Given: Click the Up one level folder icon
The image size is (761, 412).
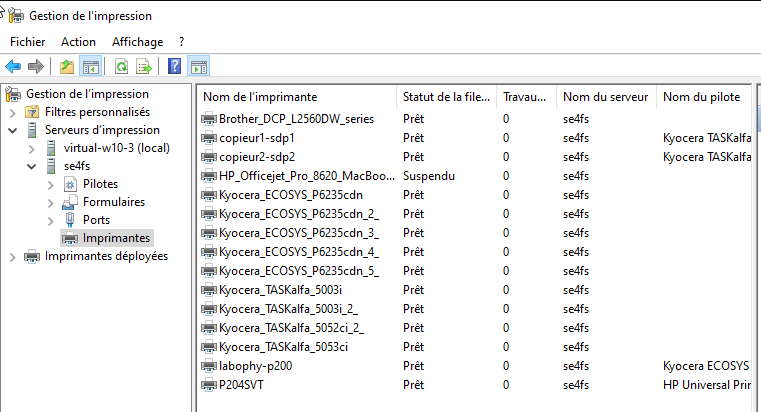Looking at the screenshot, I should coord(67,66).
